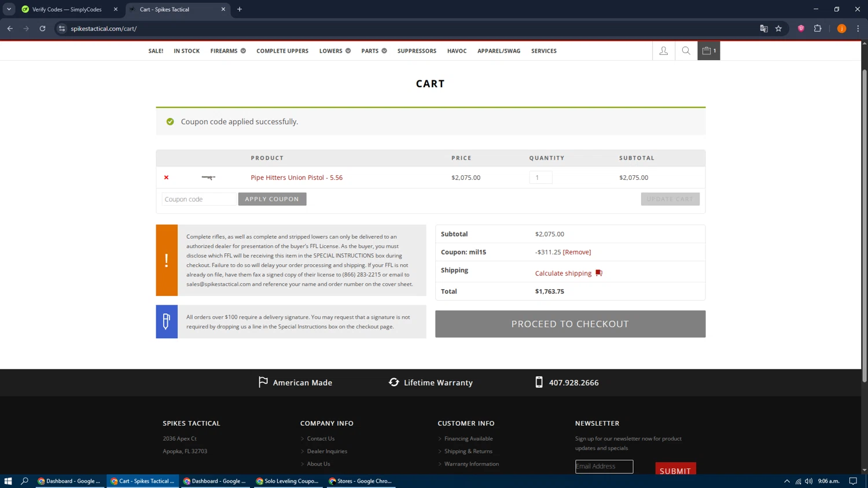This screenshot has height=488, width=868.
Task: Open a new browser tab
Action: pos(240,9)
